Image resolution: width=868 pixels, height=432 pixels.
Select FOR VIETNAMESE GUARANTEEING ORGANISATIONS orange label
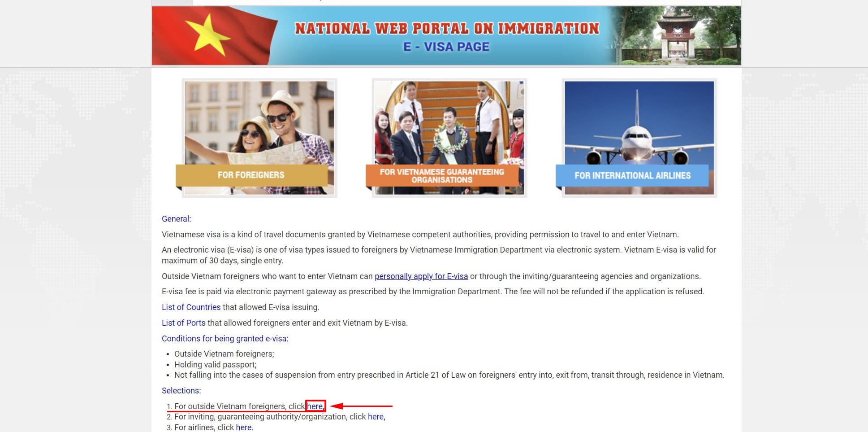coord(442,176)
